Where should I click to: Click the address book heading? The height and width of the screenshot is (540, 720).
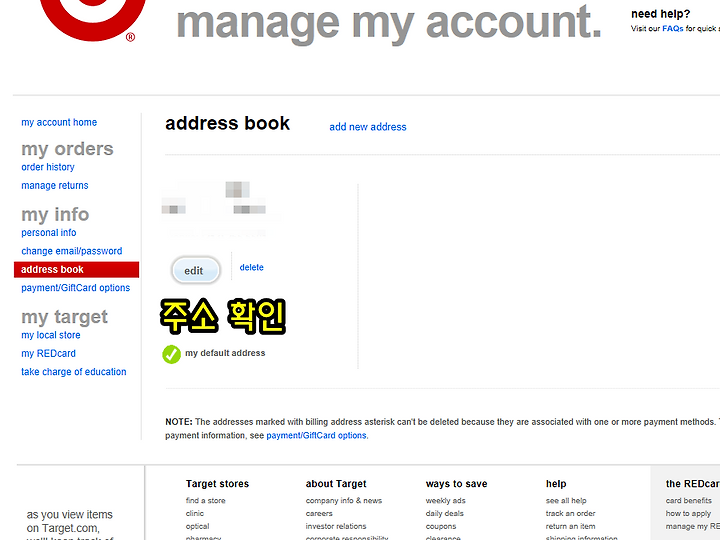pyautogui.click(x=228, y=124)
